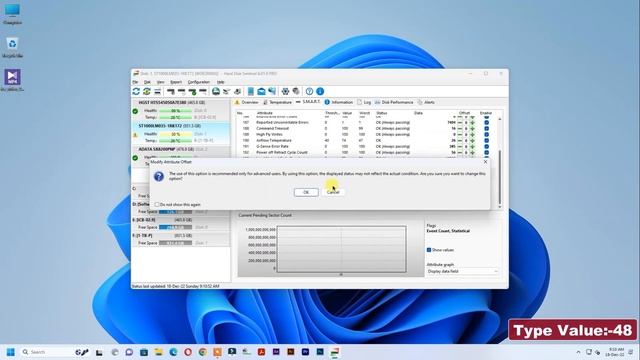Close the Modify Attribute Offset dialog
Viewport: 640px width, 360px height.
[485, 162]
